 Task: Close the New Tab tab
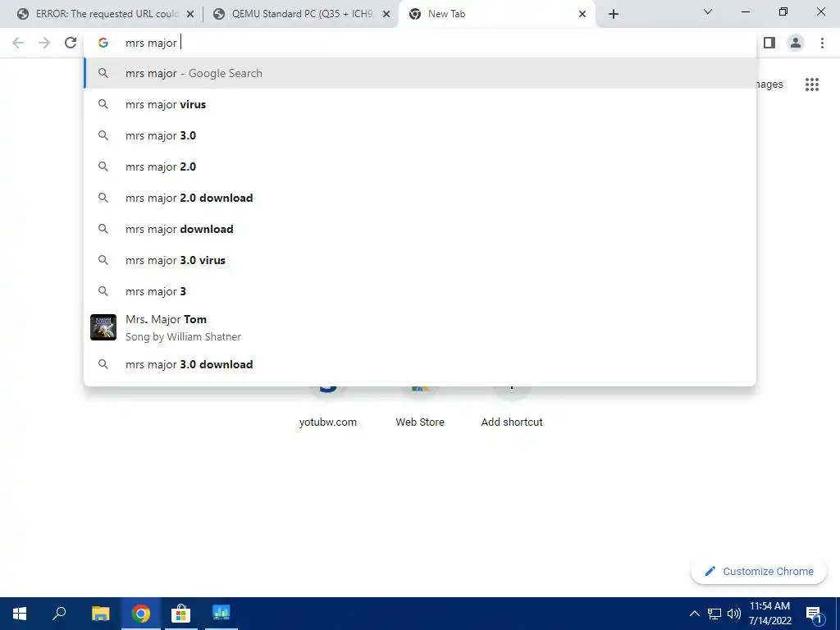click(x=582, y=14)
